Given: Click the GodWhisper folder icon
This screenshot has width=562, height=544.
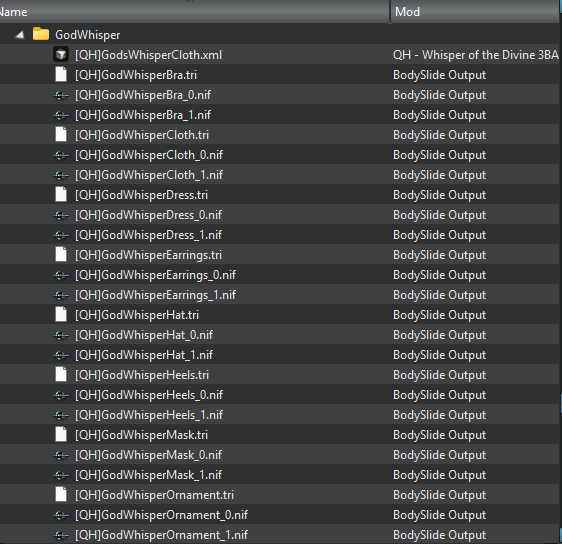Looking at the screenshot, I should 41,34.
